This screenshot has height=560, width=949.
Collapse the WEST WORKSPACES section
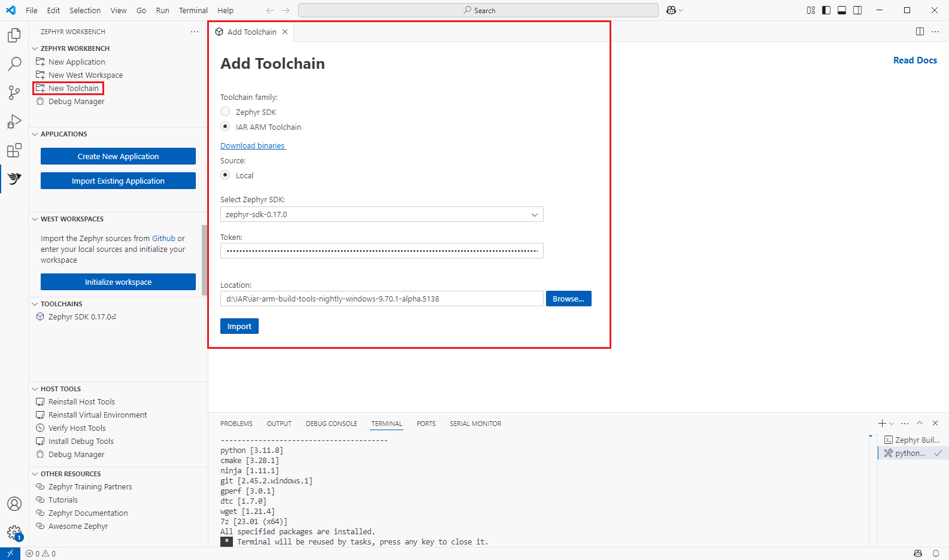35,219
